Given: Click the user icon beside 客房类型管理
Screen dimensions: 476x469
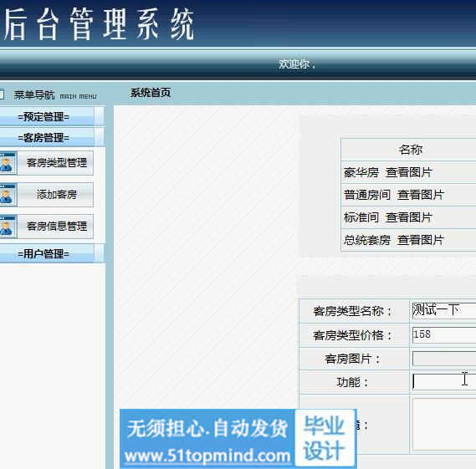Looking at the screenshot, I should [8, 163].
